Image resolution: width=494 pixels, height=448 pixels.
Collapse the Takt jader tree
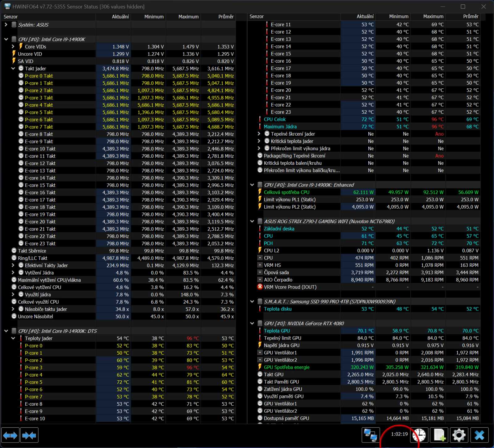13,68
